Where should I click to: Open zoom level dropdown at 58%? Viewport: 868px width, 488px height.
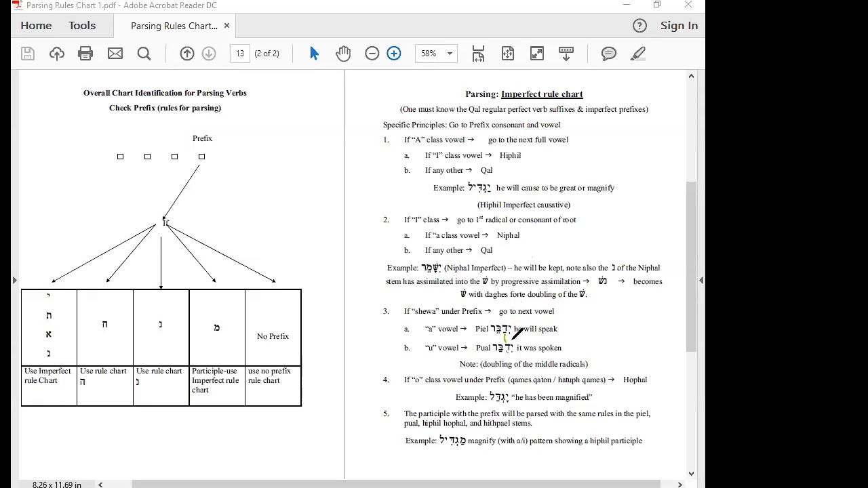click(450, 54)
